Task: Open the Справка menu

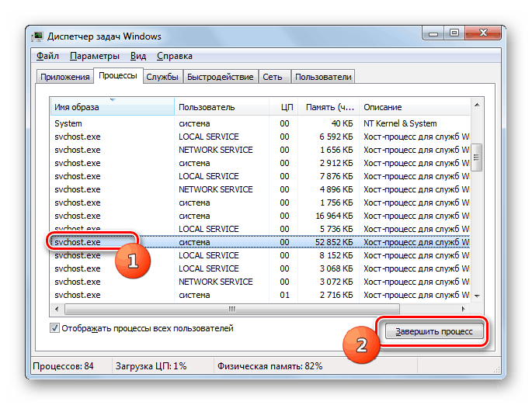Action: [175, 56]
